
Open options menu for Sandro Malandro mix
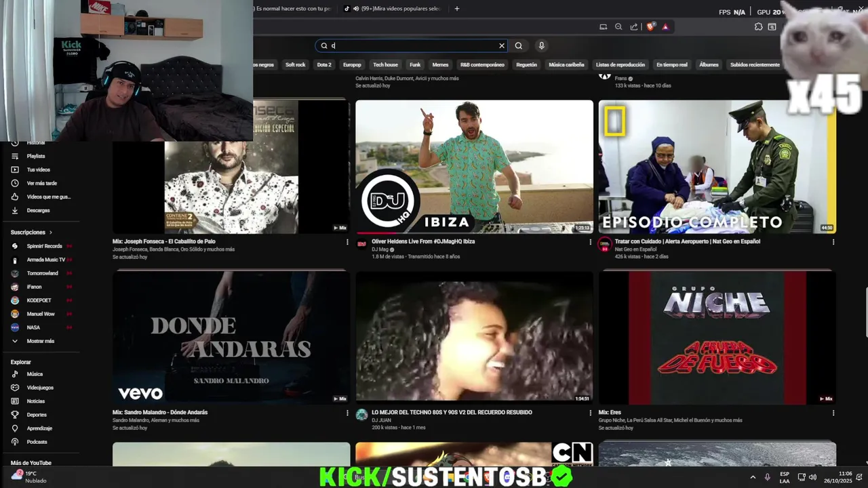(x=347, y=413)
